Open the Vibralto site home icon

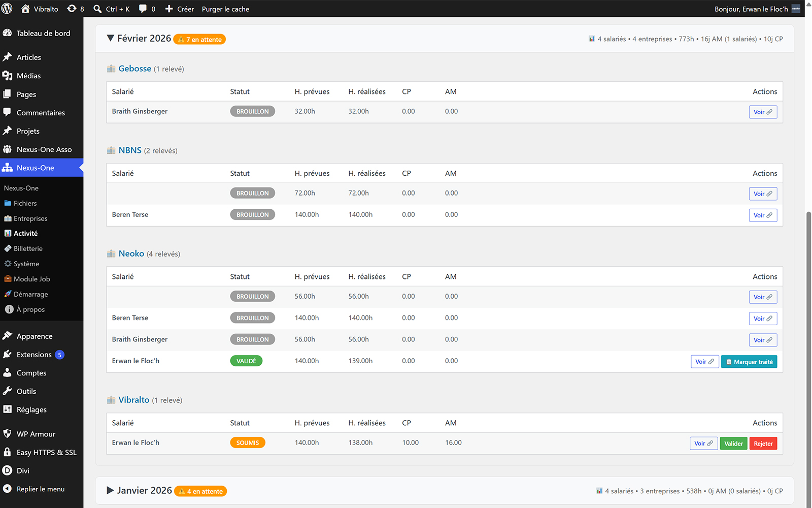25,9
